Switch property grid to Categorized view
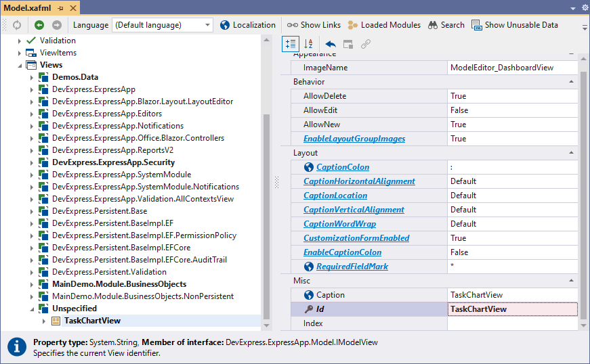590x364 pixels. click(291, 44)
